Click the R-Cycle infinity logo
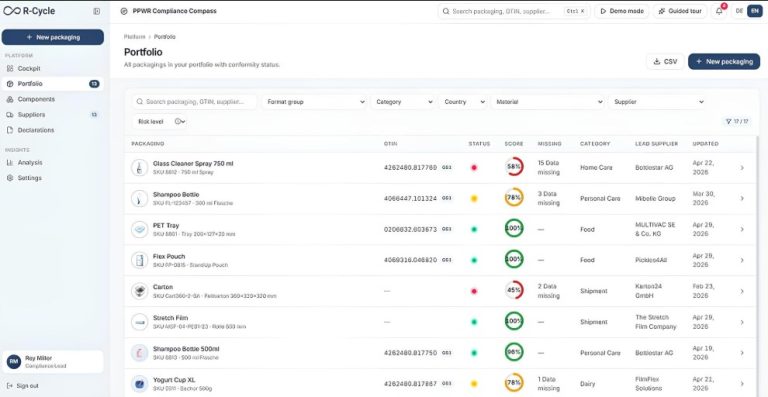The height and width of the screenshot is (397, 768). click(12, 11)
